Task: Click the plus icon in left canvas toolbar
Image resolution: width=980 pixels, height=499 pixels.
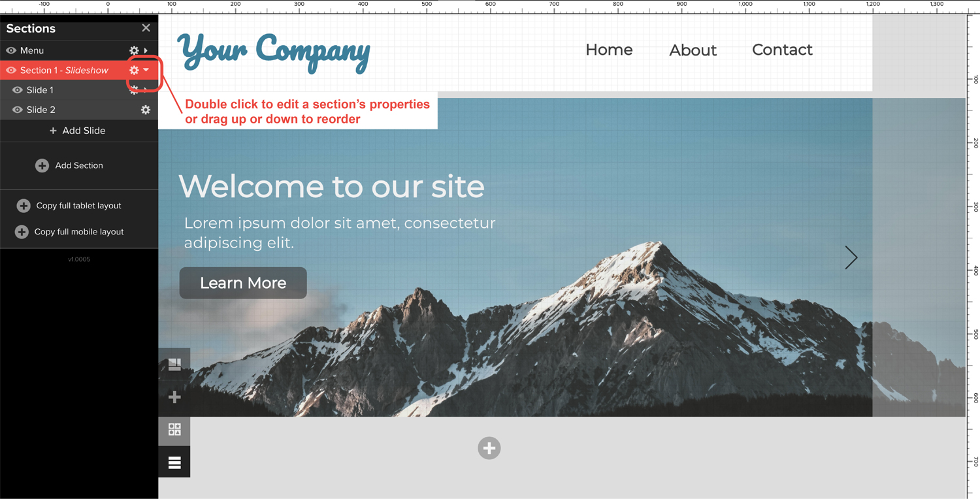Action: (x=174, y=397)
